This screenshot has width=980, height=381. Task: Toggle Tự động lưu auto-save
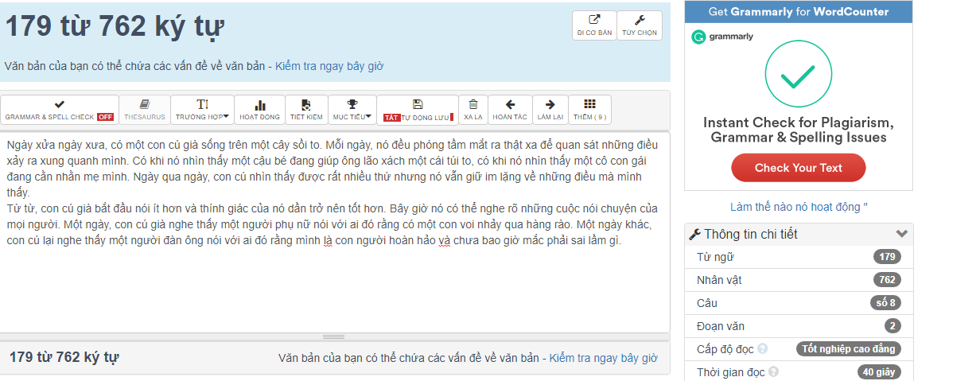click(x=418, y=110)
